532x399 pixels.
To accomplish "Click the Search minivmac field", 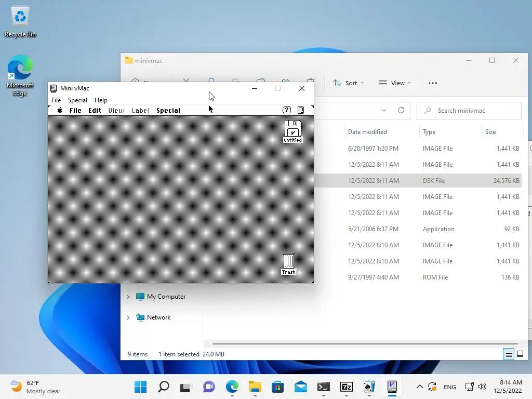I will (469, 111).
